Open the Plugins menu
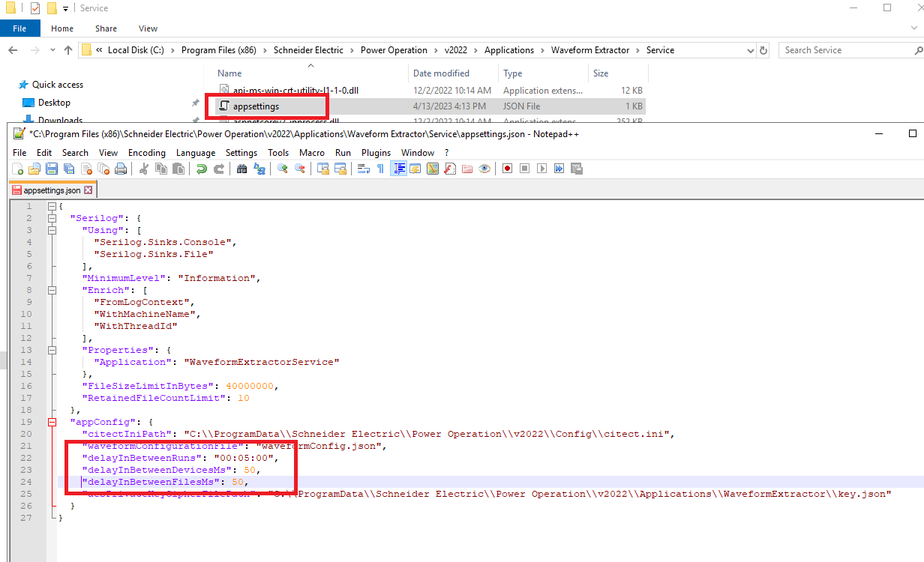Image resolution: width=924 pixels, height=562 pixels. point(376,152)
